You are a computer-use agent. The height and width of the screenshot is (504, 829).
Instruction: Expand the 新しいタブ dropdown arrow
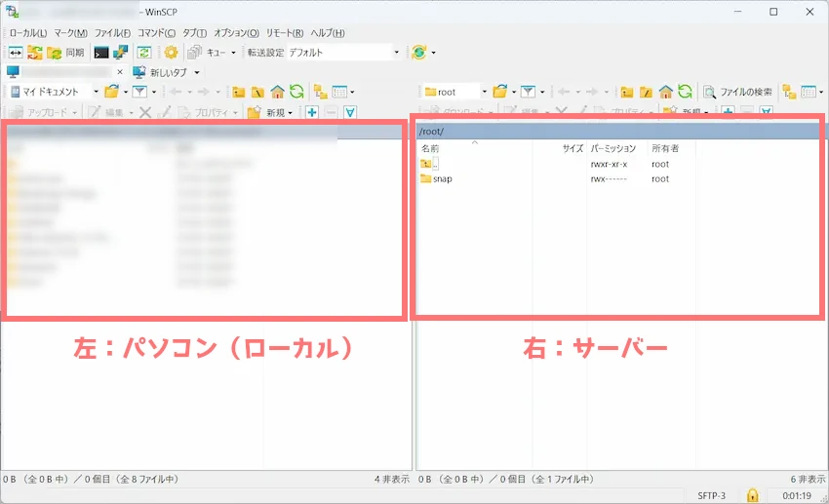[197, 72]
